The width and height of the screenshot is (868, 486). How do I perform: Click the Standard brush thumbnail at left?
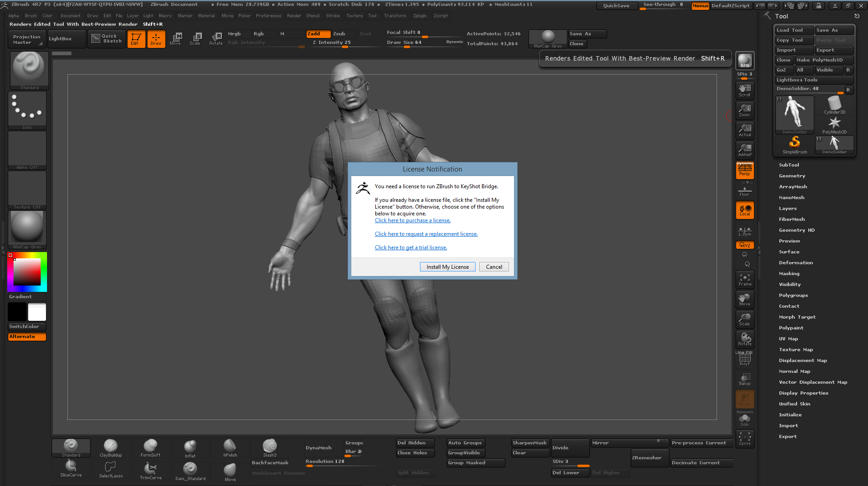pyautogui.click(x=29, y=71)
